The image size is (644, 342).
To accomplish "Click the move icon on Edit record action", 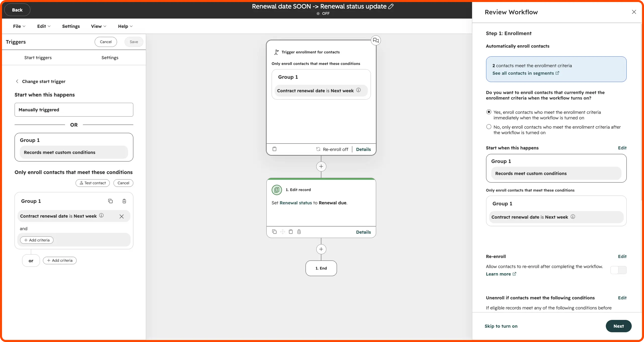I will [x=283, y=232].
